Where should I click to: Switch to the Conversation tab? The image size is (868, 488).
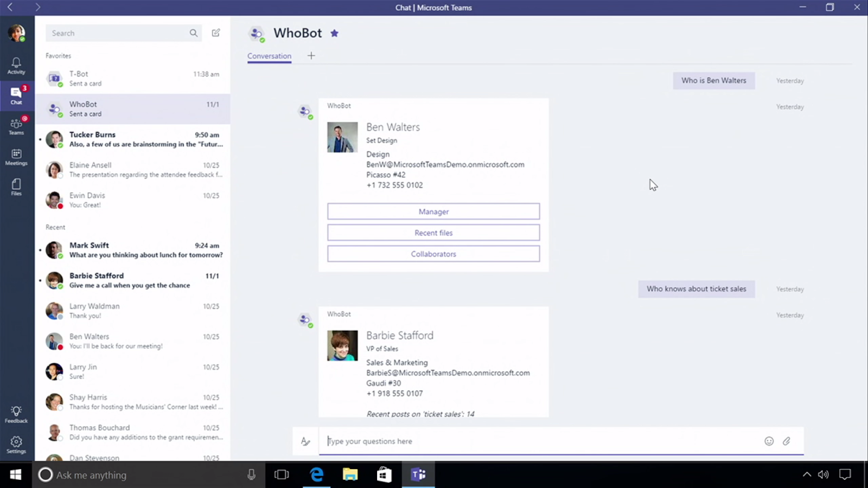[x=269, y=56]
